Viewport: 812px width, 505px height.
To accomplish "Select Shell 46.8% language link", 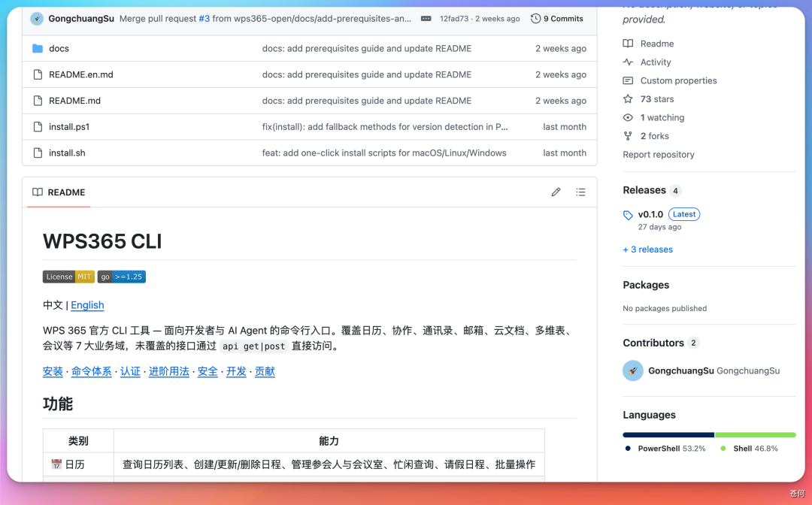I will pos(750,449).
